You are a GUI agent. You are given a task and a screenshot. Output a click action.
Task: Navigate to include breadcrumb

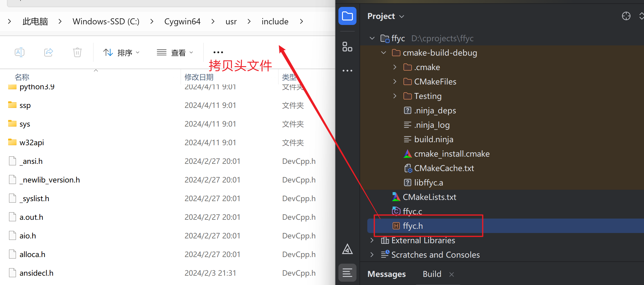point(275,21)
